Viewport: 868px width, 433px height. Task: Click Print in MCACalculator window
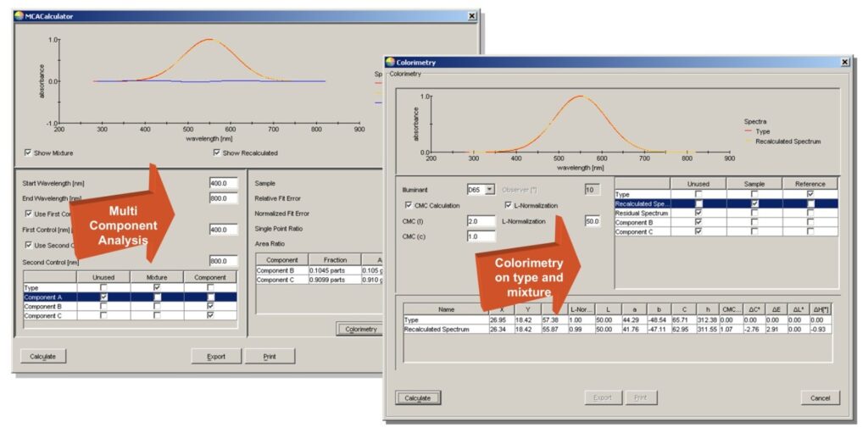[x=270, y=356]
